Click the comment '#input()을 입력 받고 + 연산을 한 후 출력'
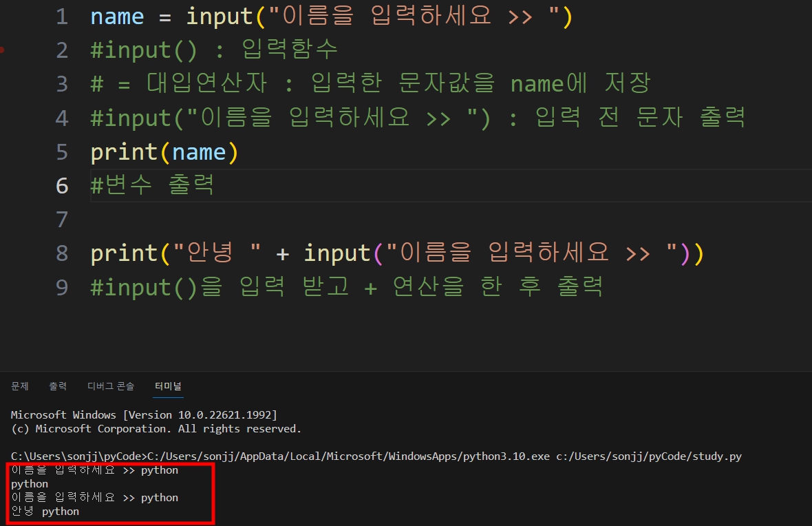 click(347, 286)
